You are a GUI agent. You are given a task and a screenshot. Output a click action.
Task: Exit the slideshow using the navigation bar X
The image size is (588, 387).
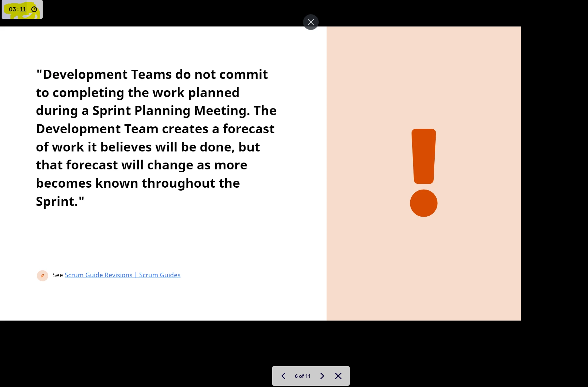338,376
